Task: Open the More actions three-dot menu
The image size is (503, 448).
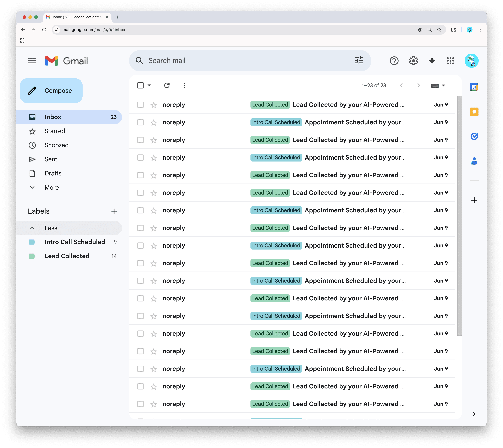Action: click(x=184, y=85)
